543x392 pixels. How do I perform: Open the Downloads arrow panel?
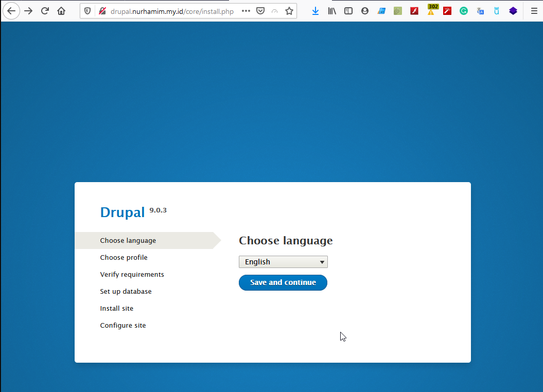click(x=316, y=11)
